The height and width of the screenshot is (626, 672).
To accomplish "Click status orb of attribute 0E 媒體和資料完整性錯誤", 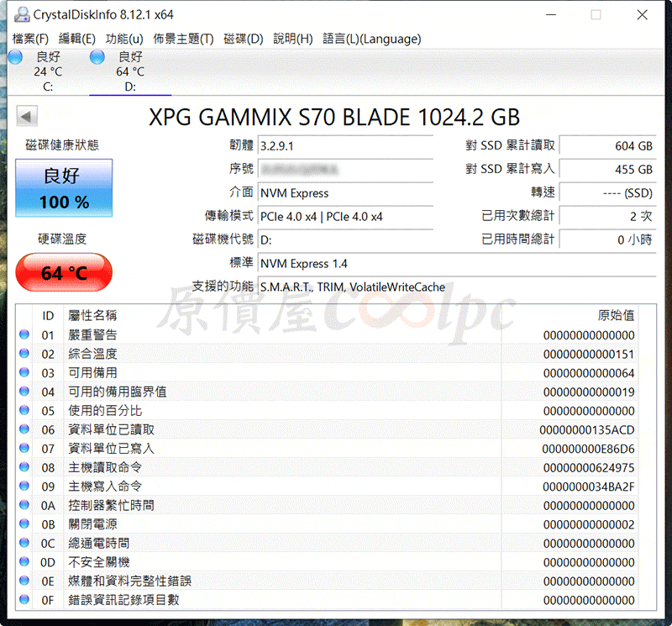I will click(24, 581).
